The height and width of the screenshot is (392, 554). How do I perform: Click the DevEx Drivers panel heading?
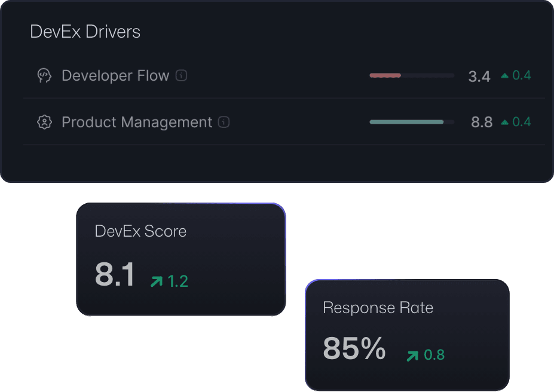(85, 32)
